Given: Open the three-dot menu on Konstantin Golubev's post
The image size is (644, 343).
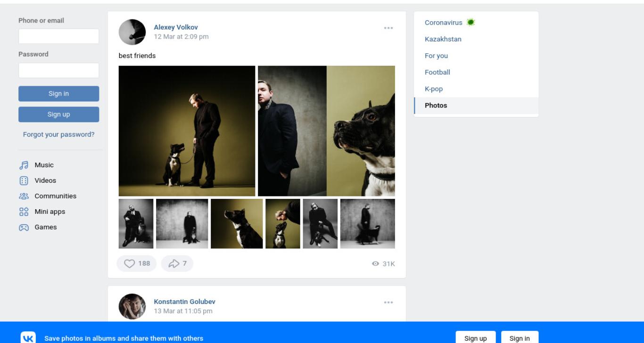Looking at the screenshot, I should pos(388,302).
